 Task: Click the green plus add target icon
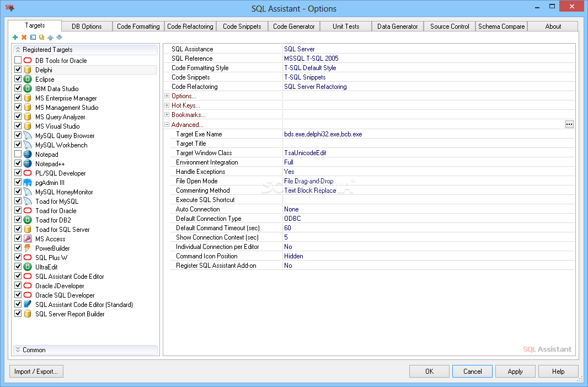point(15,37)
